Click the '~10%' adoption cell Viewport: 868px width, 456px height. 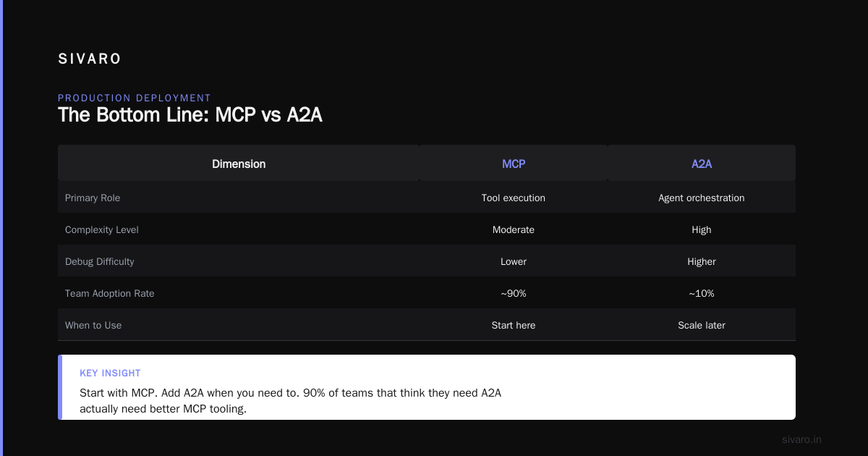coord(702,293)
